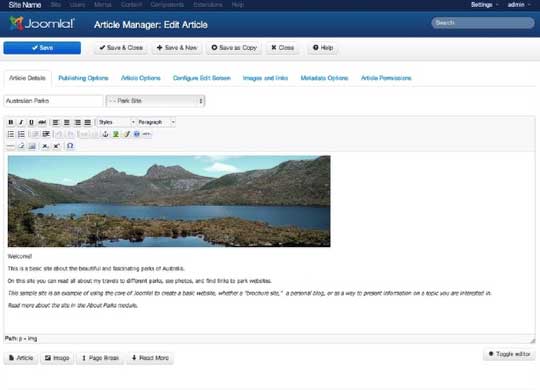
Task: Align text left in editor
Action: [55, 122]
